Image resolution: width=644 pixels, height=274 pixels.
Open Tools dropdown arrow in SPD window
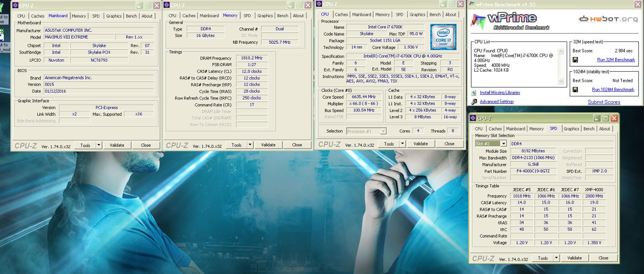pyautogui.click(x=556, y=258)
